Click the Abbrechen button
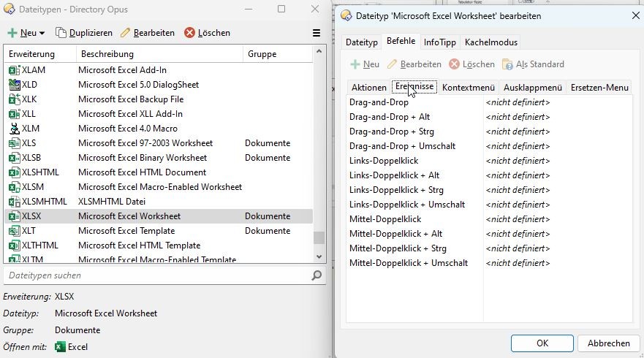Screen dimensions: 644x358 (x=609, y=343)
